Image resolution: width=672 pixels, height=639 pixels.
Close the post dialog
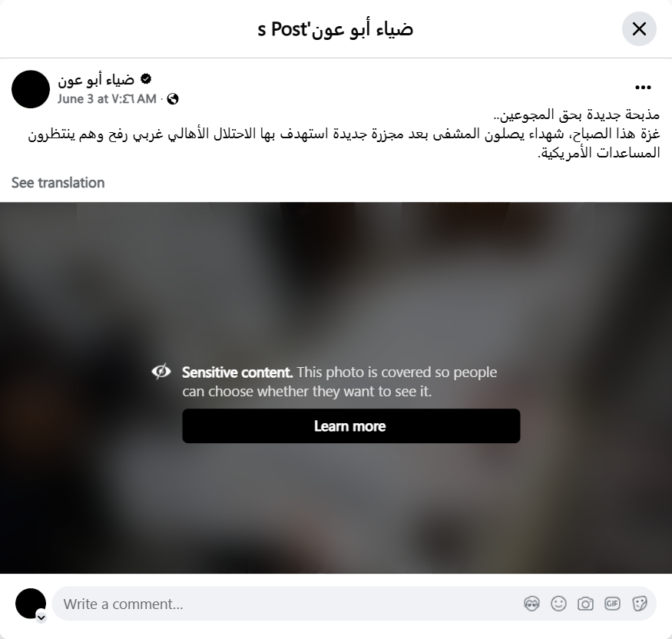pyautogui.click(x=639, y=28)
